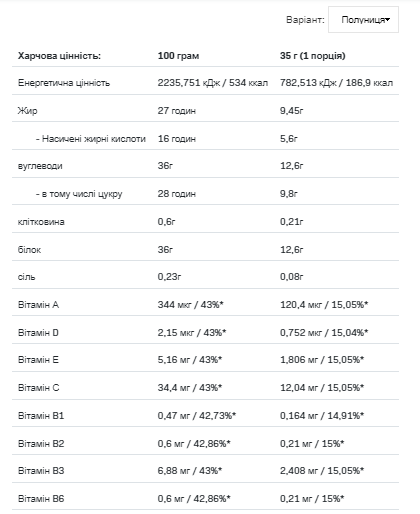The image size is (420, 514).
Task: Click the dropdown arrow next to Полуниця
Action: [x=388, y=20]
